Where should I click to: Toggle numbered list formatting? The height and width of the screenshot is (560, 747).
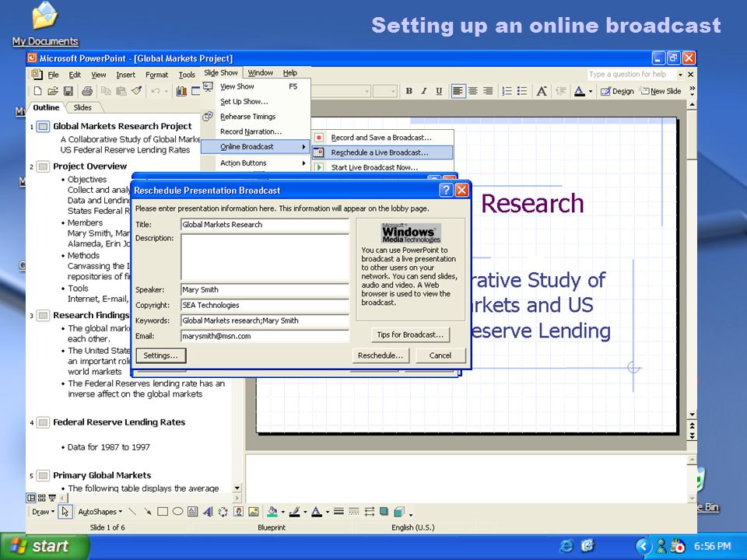[507, 91]
